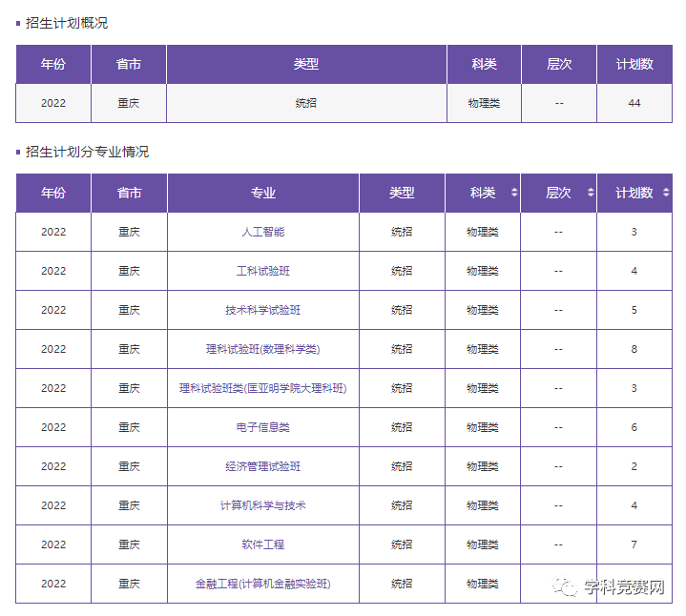Select the 招生计划概况 section heading
This screenshot has height=616, width=686.
pyautogui.click(x=67, y=23)
